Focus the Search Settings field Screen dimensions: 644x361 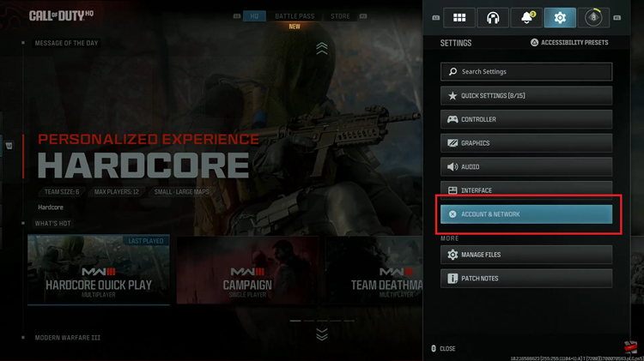point(526,72)
